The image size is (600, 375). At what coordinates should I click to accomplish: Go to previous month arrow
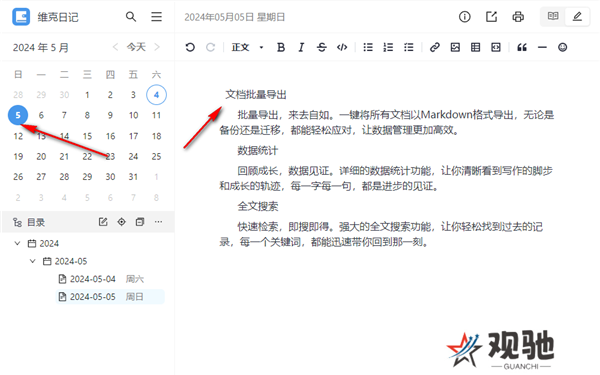(x=115, y=47)
